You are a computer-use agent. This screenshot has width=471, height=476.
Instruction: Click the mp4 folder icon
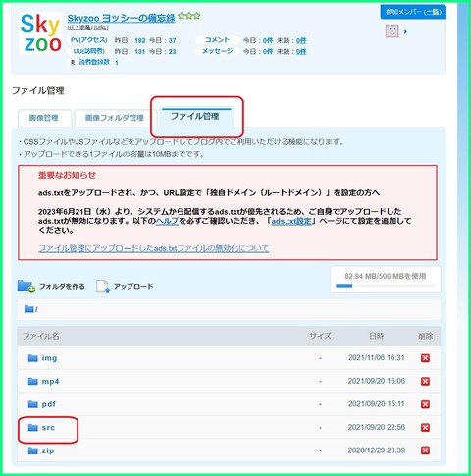pos(33,381)
